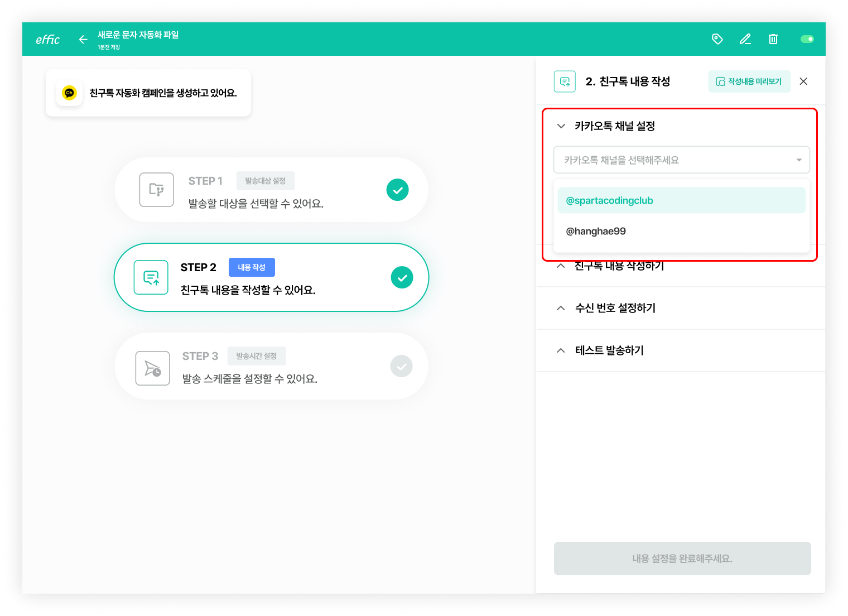Click the STEP 1 green checkmark
This screenshot has width=848, height=616.
(397, 190)
